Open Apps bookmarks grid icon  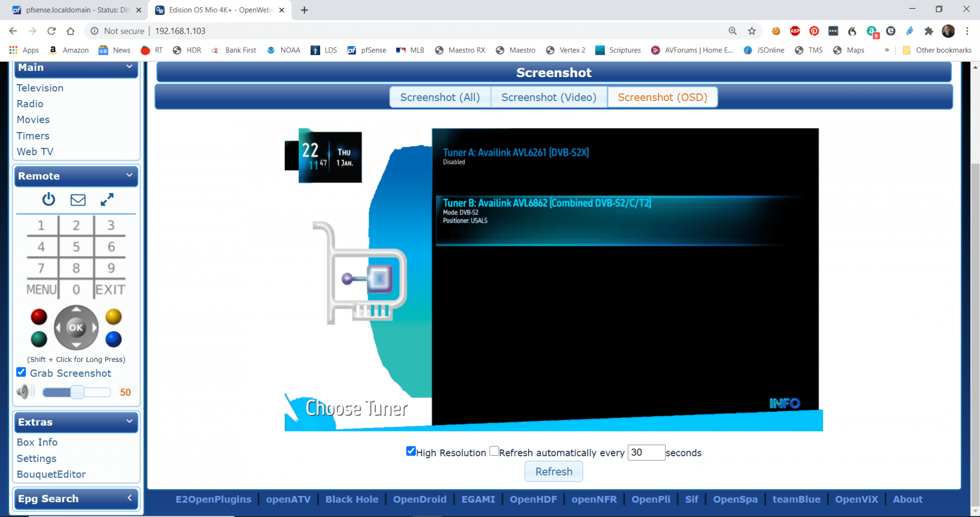coord(13,50)
